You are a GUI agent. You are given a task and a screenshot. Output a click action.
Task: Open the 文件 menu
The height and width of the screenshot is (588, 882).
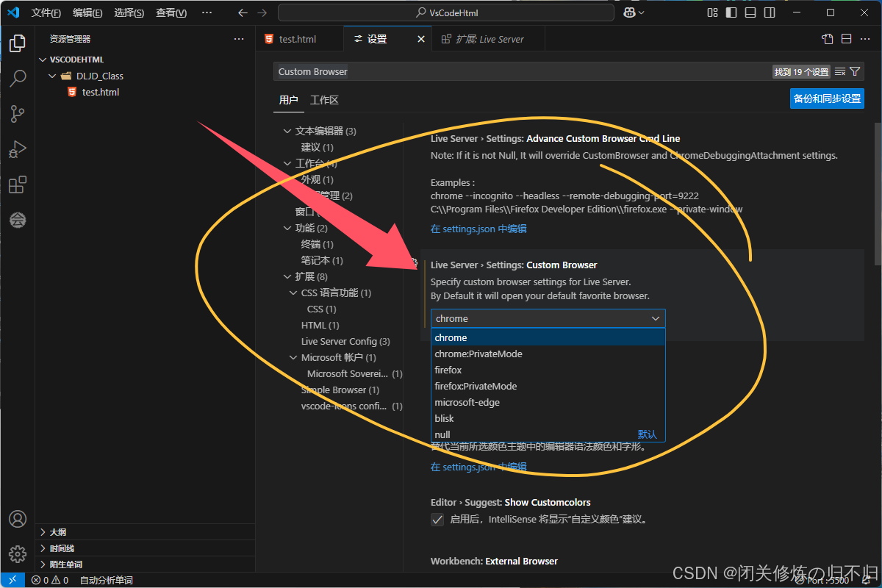click(x=46, y=12)
